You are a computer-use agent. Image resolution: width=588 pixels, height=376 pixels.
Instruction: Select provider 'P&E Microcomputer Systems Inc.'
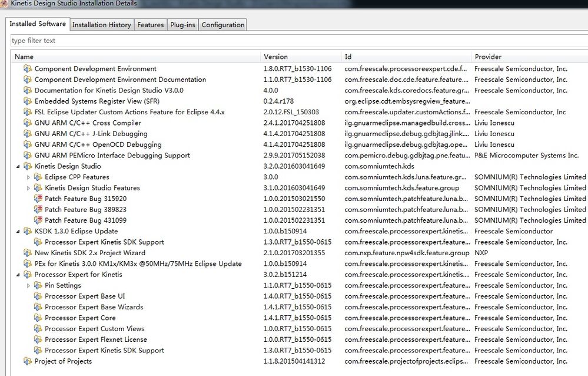tap(527, 156)
